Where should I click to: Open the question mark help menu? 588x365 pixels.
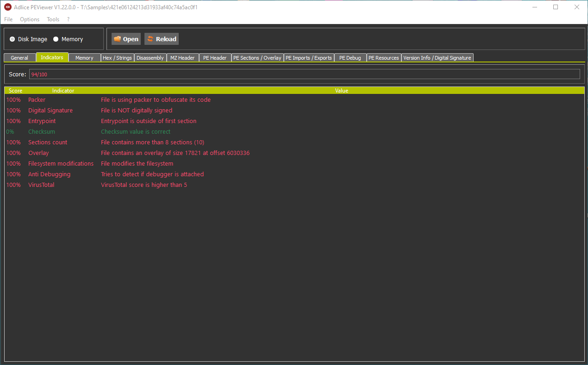[69, 19]
